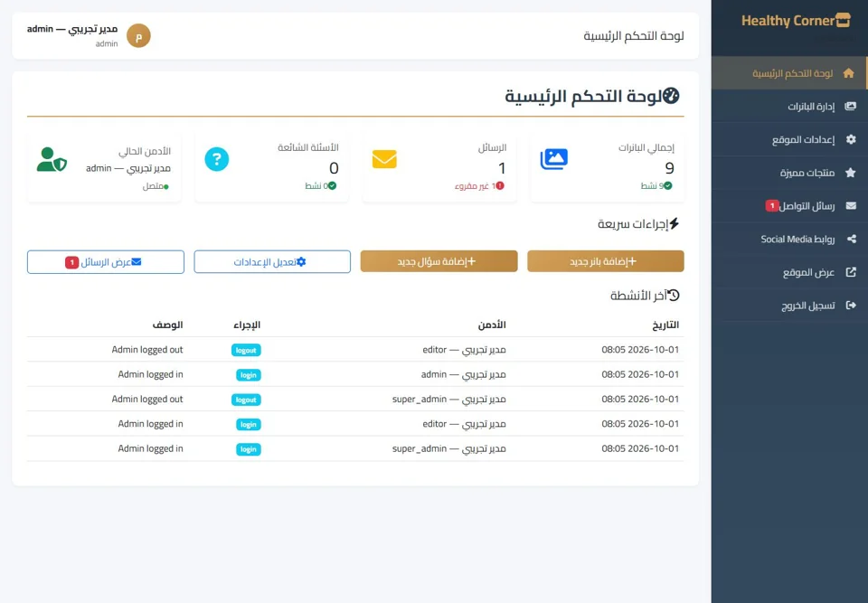The height and width of the screenshot is (603, 868).
Task: Click the admin user name in the header
Action: coord(72,29)
